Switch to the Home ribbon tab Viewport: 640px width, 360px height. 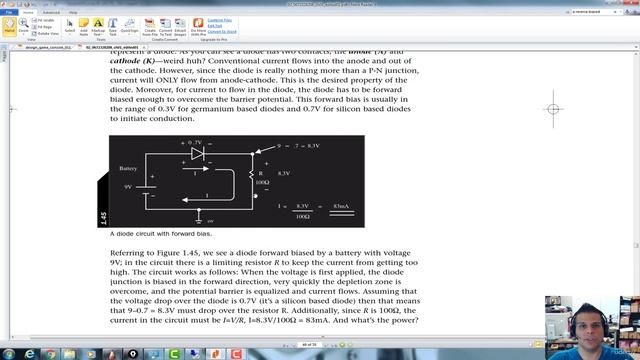[x=28, y=12]
